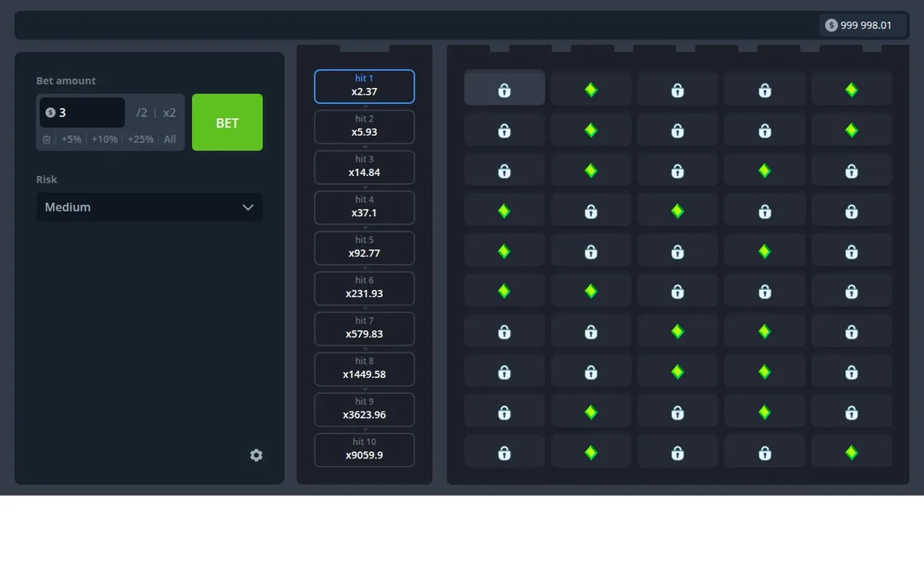Choose the fourth-column diamond beside hit 8
The image size is (924, 577).
(764, 372)
